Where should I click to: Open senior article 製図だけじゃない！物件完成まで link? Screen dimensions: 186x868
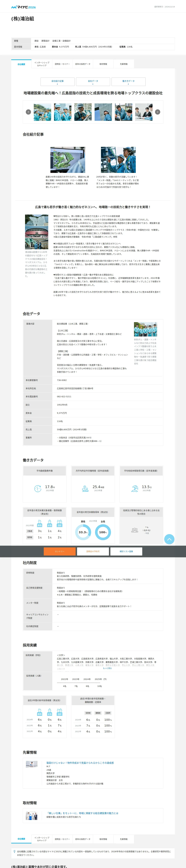pos(80,763)
